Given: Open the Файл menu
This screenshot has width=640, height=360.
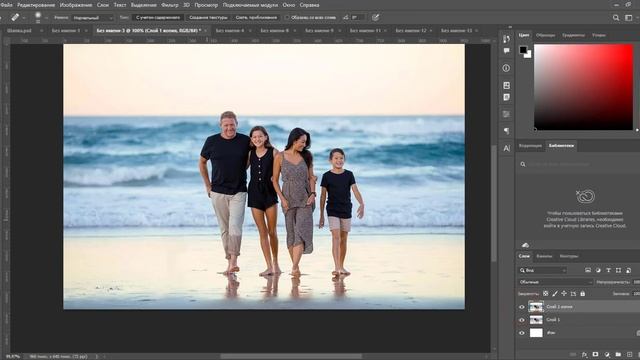Looking at the screenshot, I should (x=7, y=5).
